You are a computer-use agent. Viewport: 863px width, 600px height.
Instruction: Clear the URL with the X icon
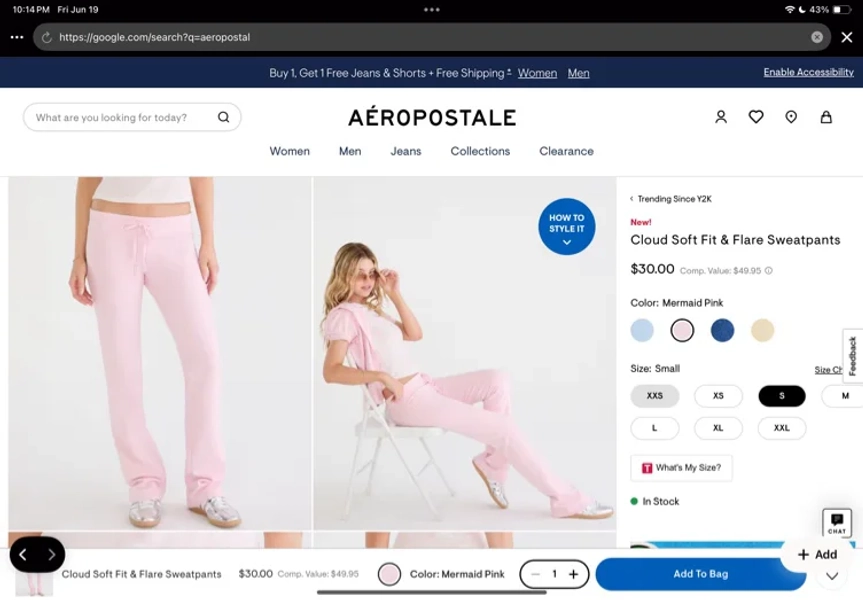[x=817, y=37]
